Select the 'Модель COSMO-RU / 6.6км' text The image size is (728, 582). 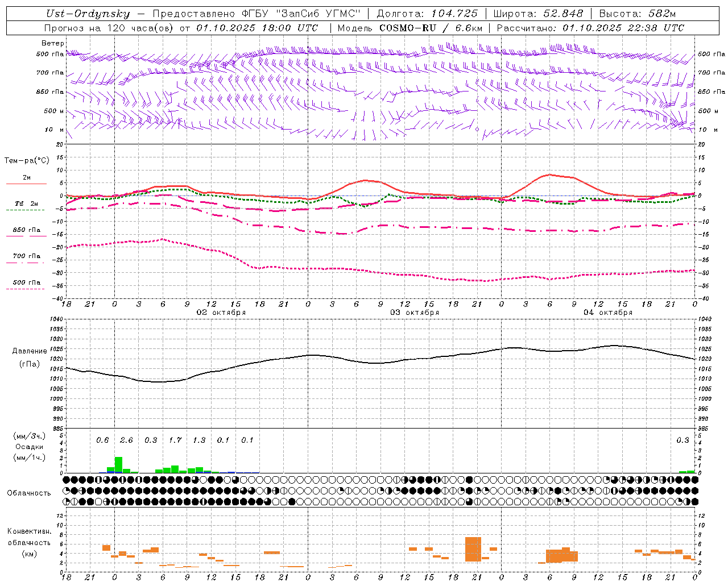[x=410, y=28]
